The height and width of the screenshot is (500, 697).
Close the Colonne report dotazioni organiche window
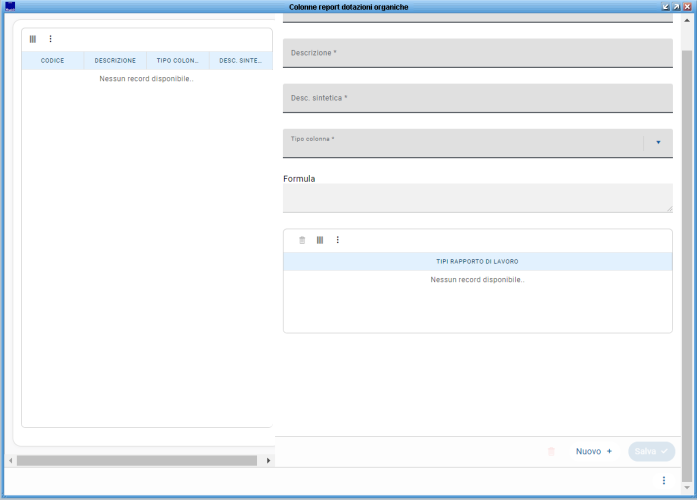pos(687,7)
